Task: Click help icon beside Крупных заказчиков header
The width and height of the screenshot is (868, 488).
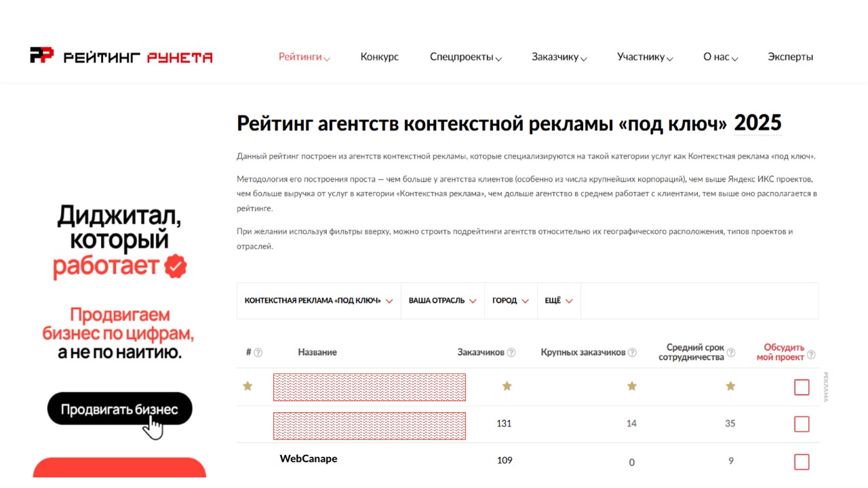Action: (632, 352)
